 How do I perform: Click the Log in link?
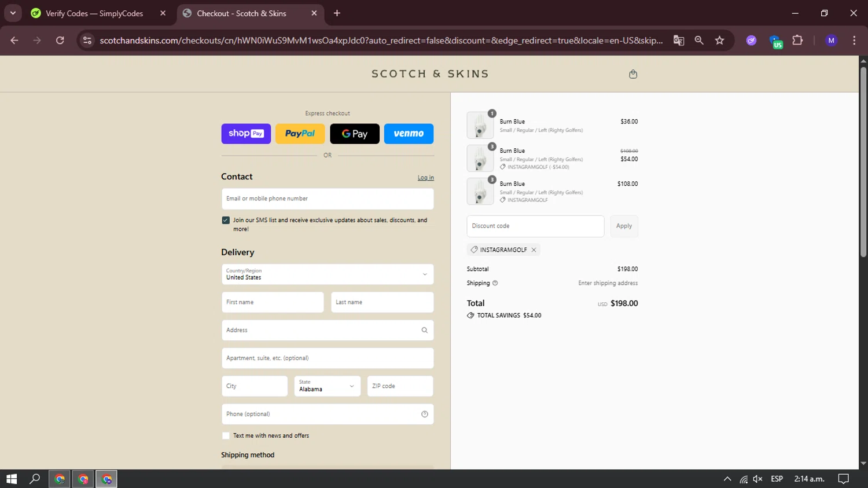426,178
